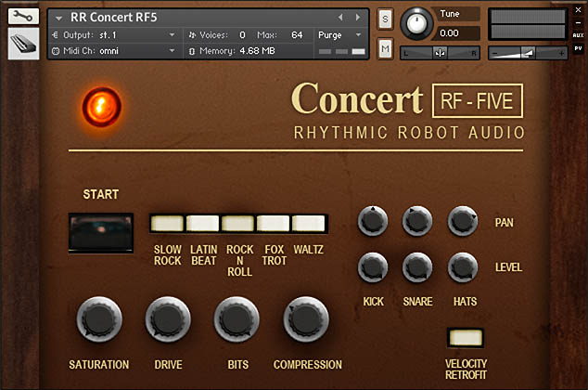Select the WALTZ rhythm button
The height and width of the screenshot is (390, 588).
coord(308,223)
